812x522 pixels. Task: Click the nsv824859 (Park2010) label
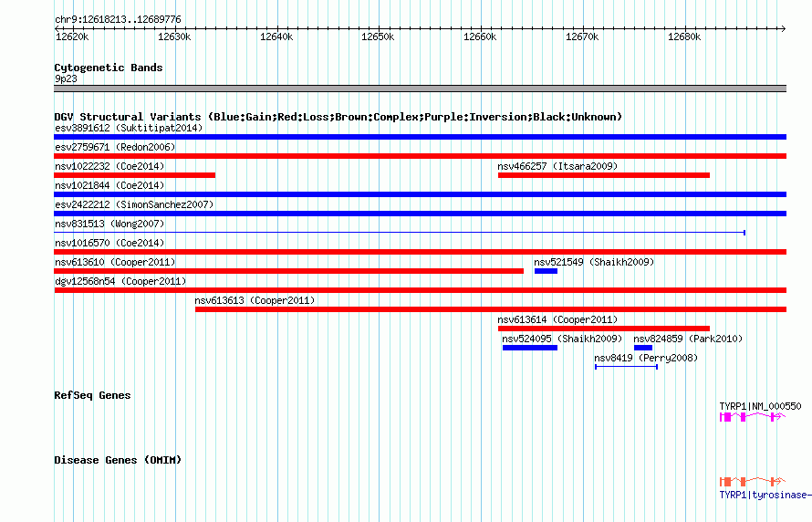[688, 339]
